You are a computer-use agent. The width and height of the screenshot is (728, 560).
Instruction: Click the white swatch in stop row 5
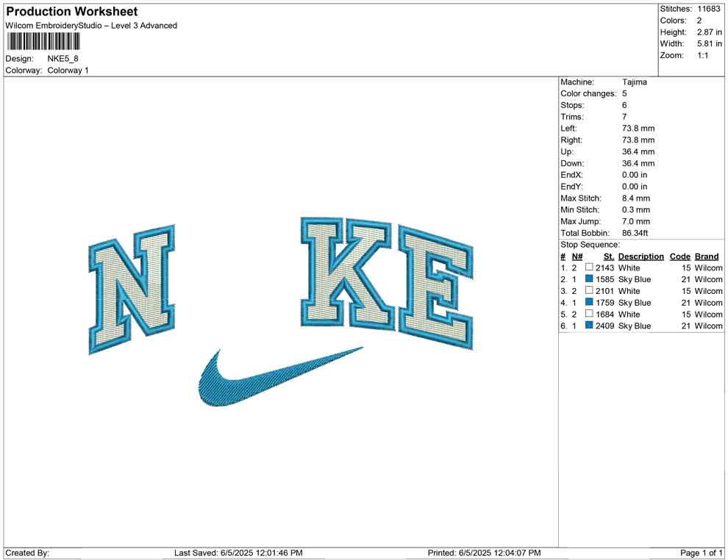point(589,314)
